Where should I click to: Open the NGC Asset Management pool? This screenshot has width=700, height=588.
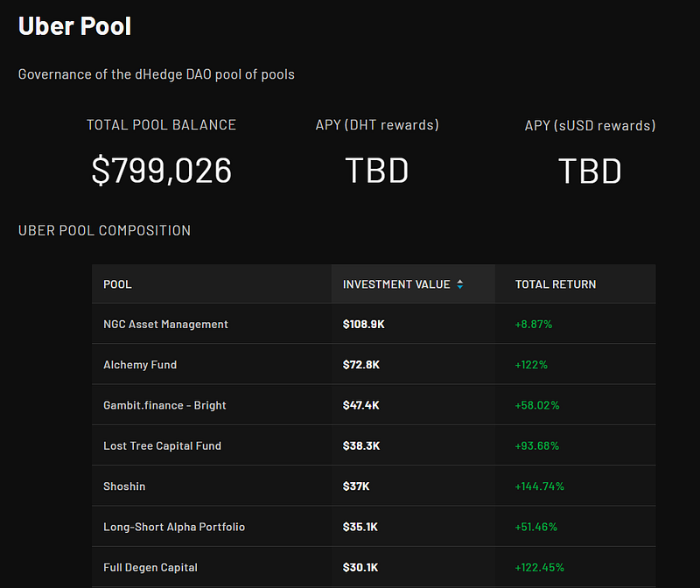pyautogui.click(x=165, y=324)
